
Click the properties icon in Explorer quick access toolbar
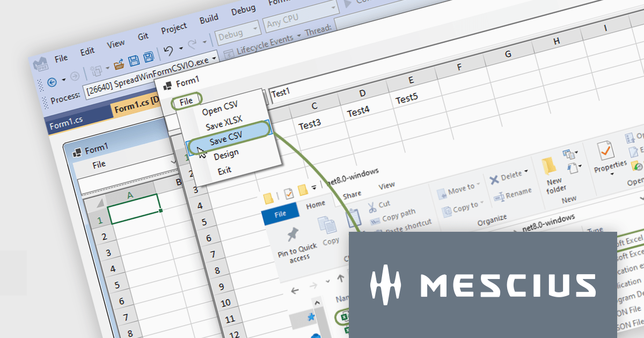[289, 194]
